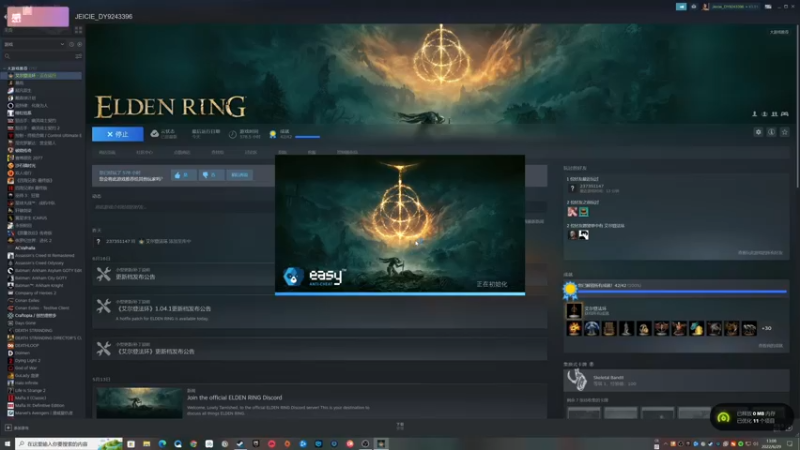Viewport: 800px width, 450px height.
Task: Open Chrome from the taskbar
Action: point(193,444)
